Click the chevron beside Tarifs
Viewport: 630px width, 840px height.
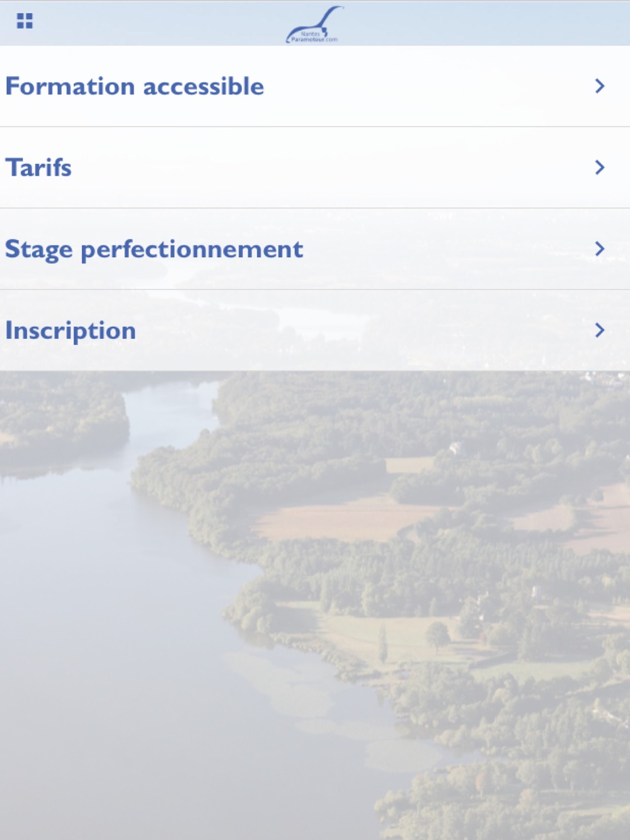pyautogui.click(x=600, y=167)
